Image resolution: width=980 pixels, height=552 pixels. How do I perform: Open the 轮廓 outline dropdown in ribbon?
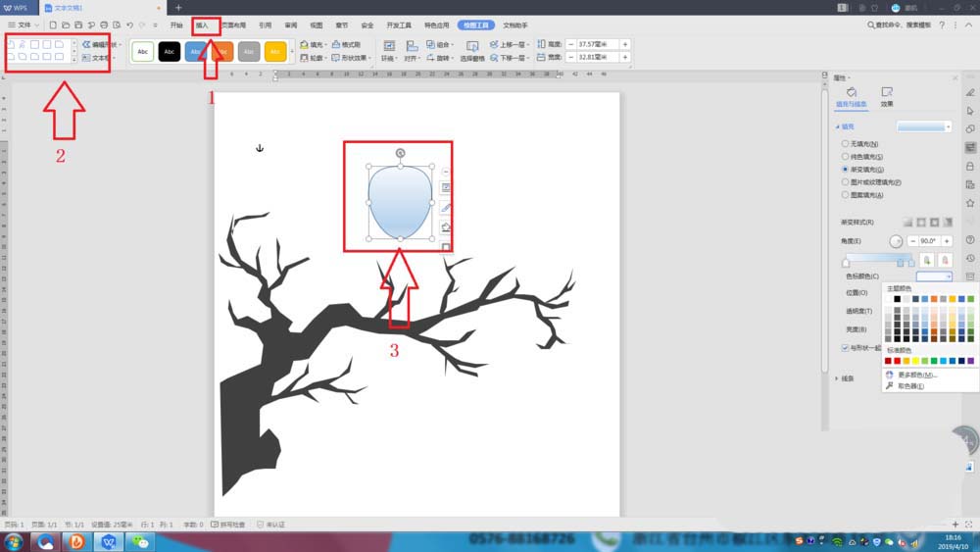point(314,58)
